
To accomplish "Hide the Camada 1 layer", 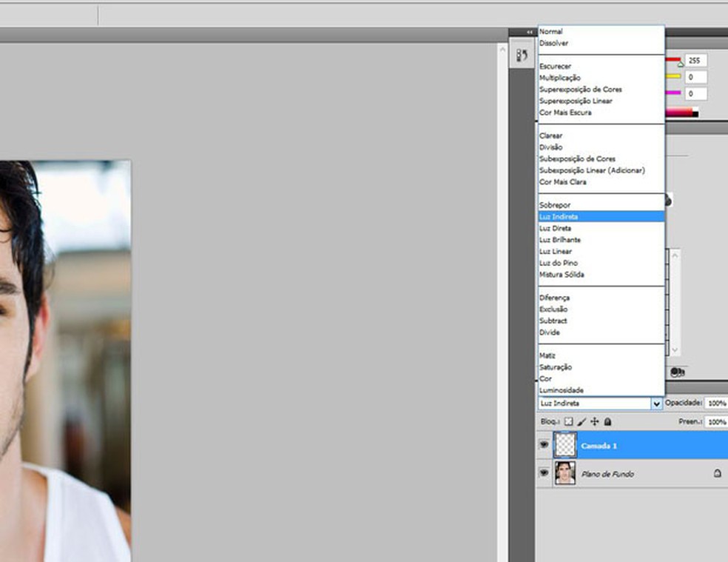I will [x=544, y=444].
